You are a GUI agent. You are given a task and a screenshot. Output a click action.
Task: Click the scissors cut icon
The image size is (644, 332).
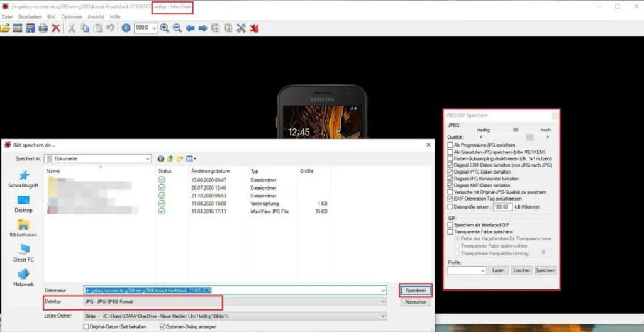(72, 28)
